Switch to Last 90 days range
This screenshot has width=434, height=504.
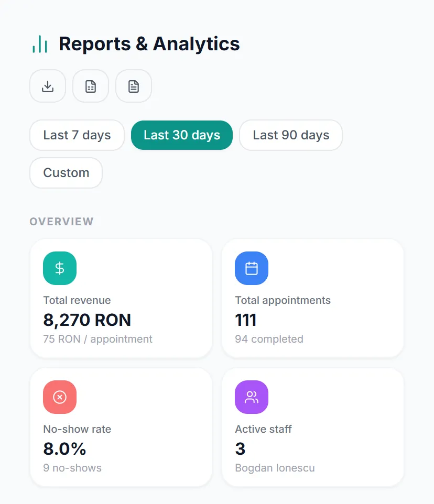(291, 135)
